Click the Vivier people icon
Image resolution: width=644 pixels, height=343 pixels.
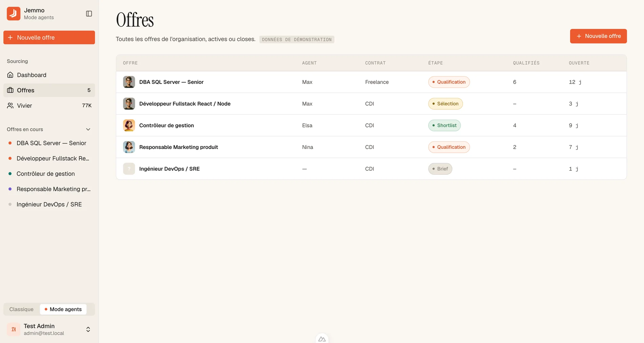(x=11, y=106)
